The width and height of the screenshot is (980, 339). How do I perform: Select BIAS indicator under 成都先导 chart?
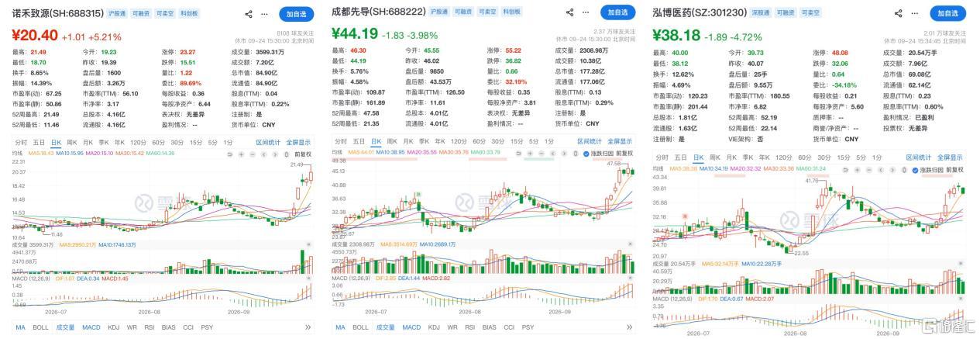point(489,327)
